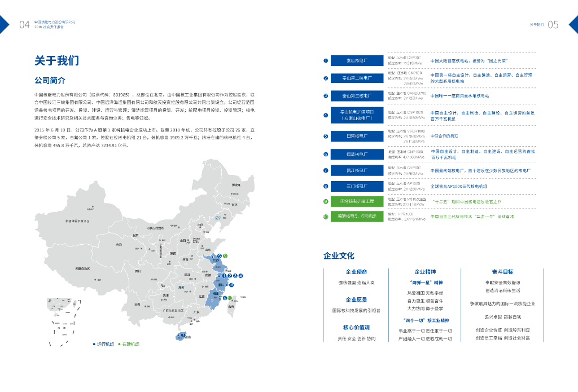Open the green 福清核电5、6号机组 box
This screenshot has height=392, width=578.
click(x=357, y=216)
